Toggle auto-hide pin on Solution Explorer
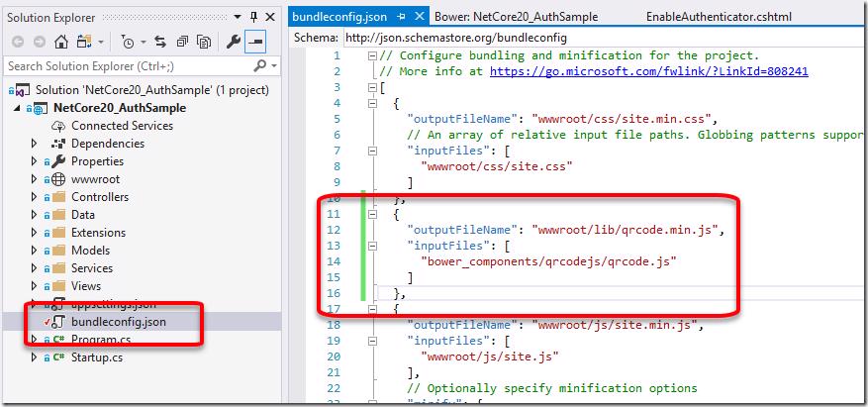Image resolution: width=868 pixels, height=407 pixels. coord(254,17)
